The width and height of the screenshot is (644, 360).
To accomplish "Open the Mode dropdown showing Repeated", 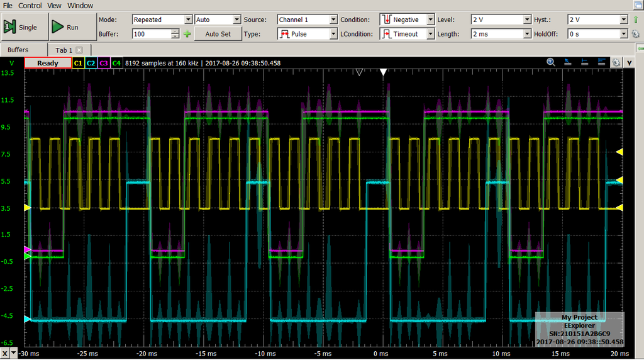I will (162, 20).
